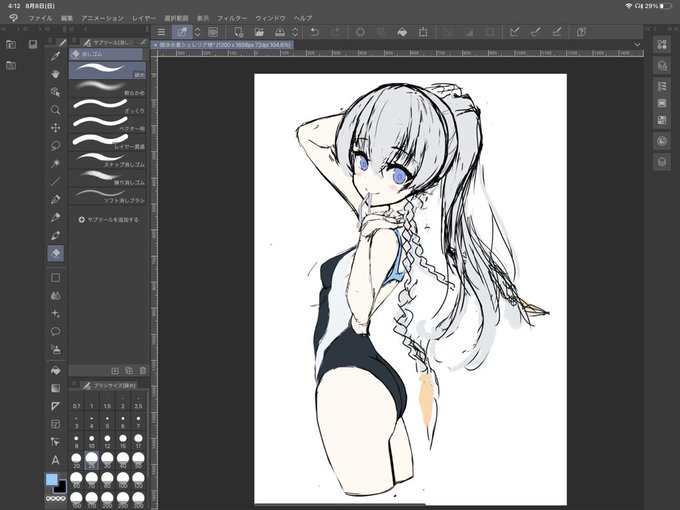Choose the 練り消しゴム kneaded eraser sub tool
The width and height of the screenshot is (680, 510).
pyautogui.click(x=108, y=177)
